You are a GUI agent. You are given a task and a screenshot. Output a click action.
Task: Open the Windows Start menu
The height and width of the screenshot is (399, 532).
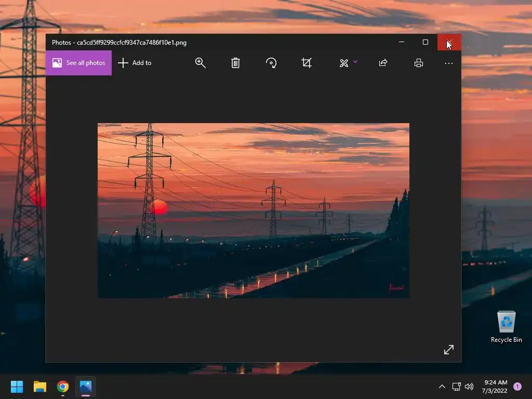[17, 387]
